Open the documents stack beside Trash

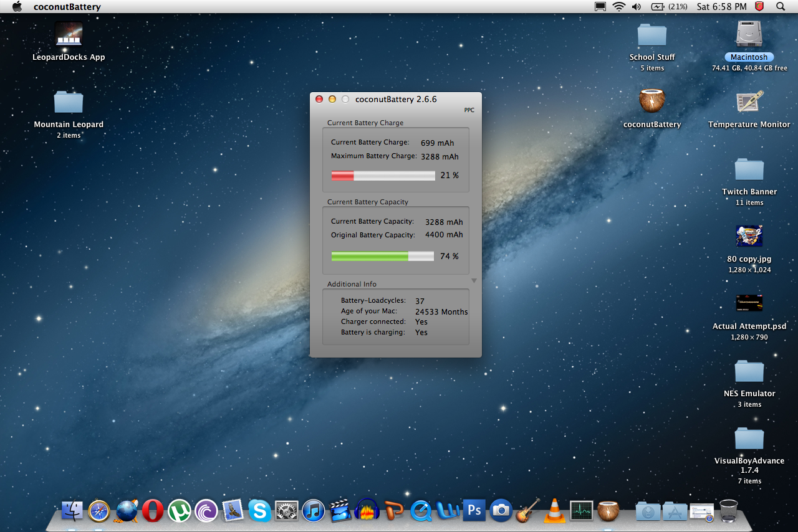coord(701,511)
